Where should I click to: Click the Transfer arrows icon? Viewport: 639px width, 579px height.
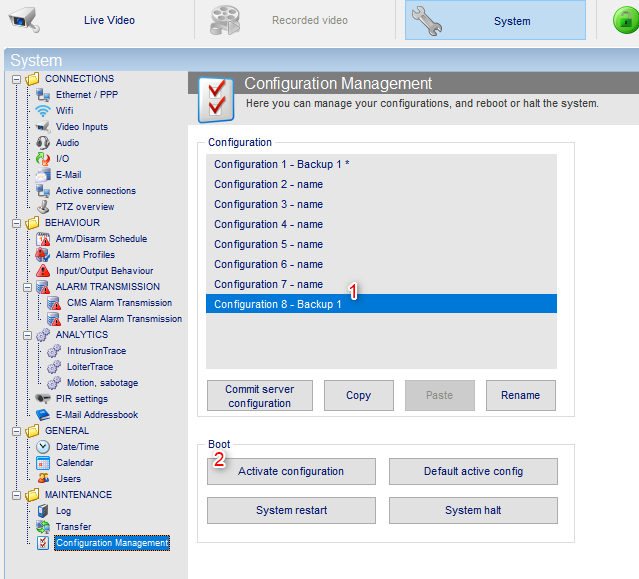43,527
